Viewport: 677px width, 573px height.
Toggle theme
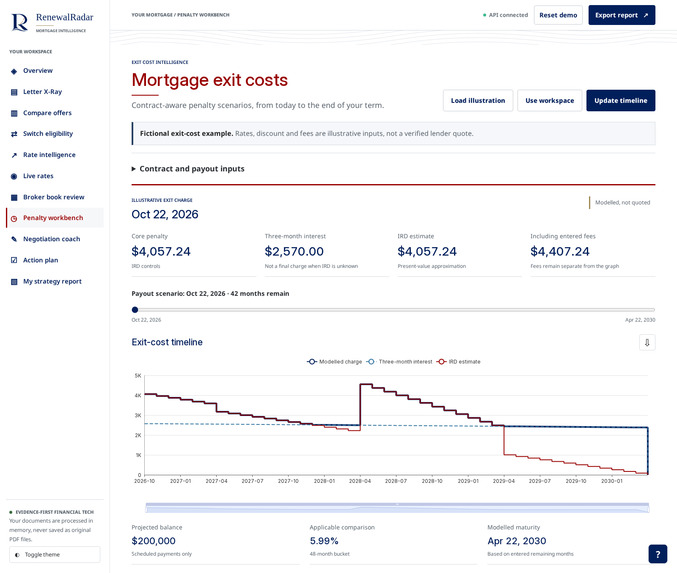(x=55, y=554)
